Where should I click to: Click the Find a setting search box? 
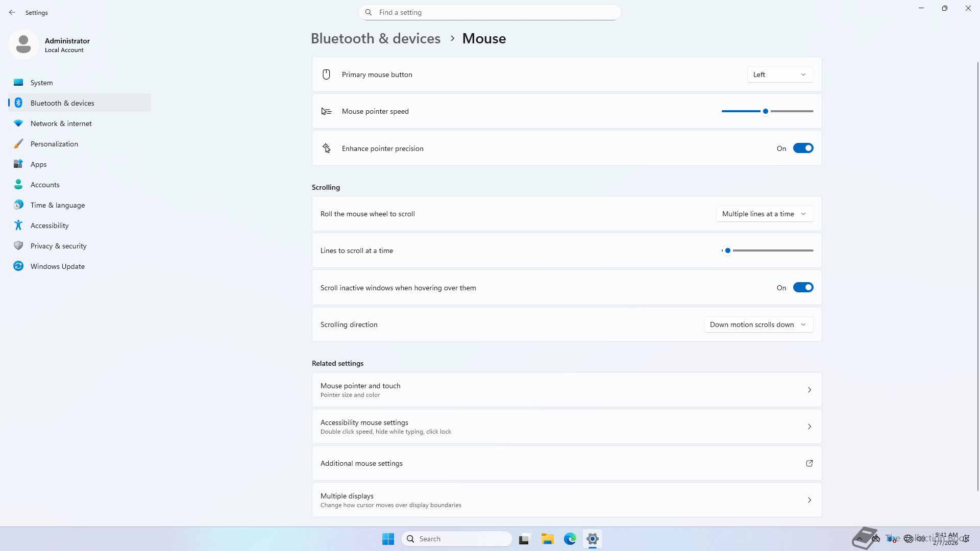click(490, 12)
